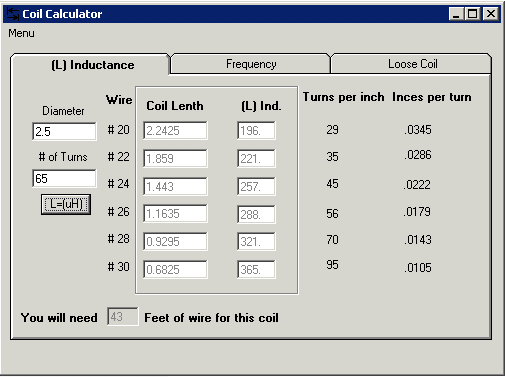
Task: Click the 'Coil Lenth' column heading
Action: pyautogui.click(x=175, y=106)
